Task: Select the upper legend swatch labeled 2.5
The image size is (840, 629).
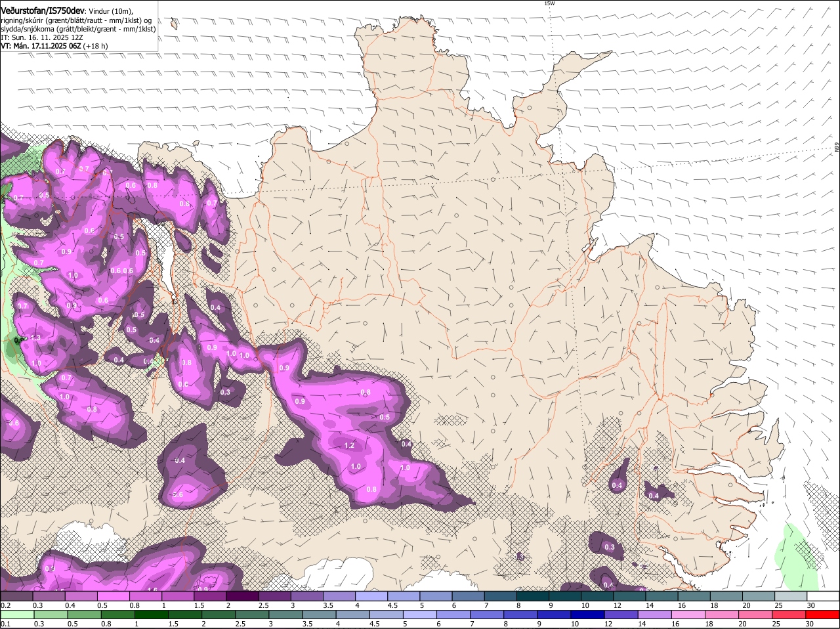Action: click(274, 596)
